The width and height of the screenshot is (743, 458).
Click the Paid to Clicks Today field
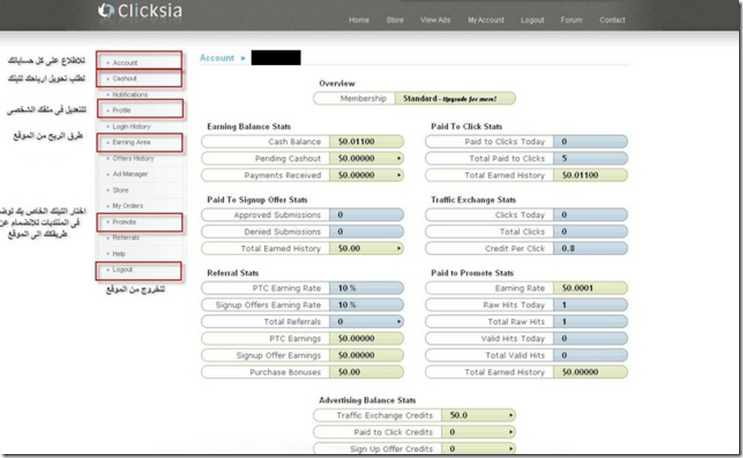[526, 142]
